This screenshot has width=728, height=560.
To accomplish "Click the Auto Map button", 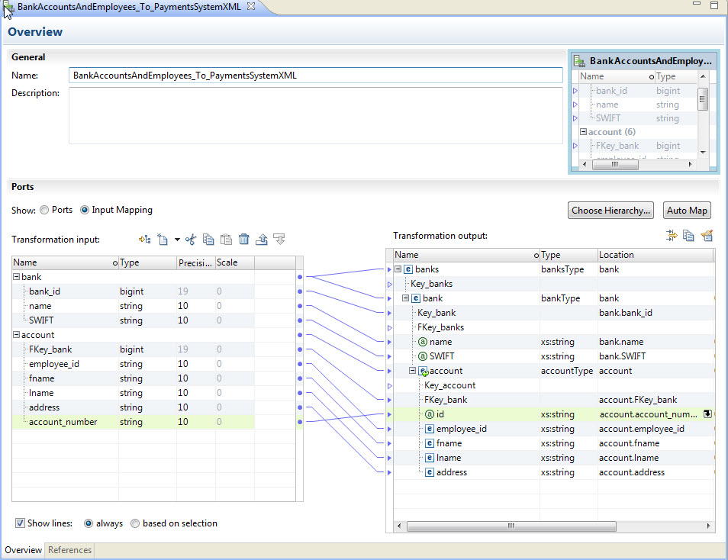I will 687,211.
